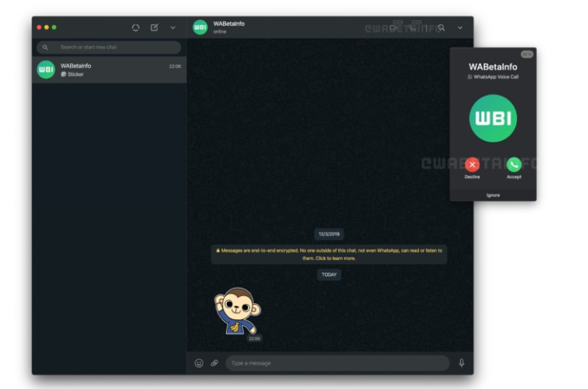588x389 pixels.
Task: Focus the 'Type a message' field
Action: pos(338,363)
